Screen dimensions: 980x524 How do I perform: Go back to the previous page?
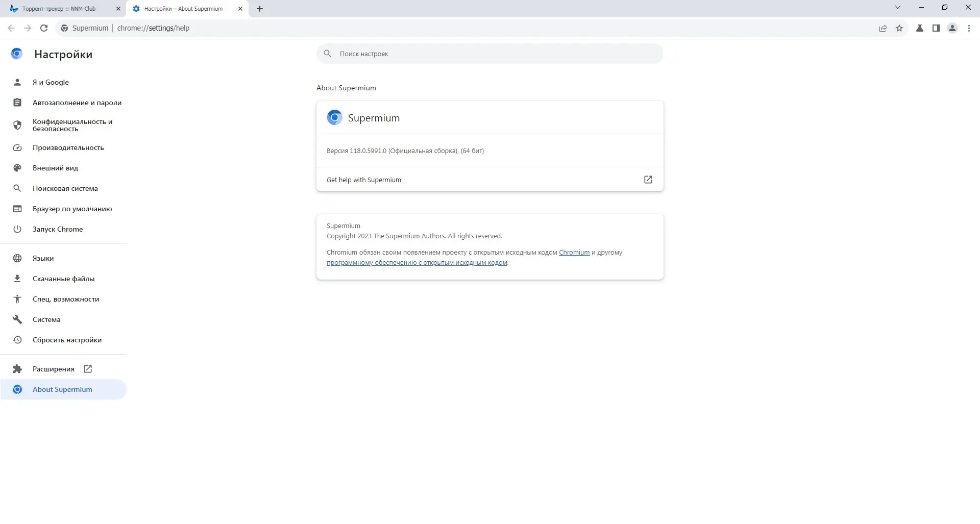[11, 28]
